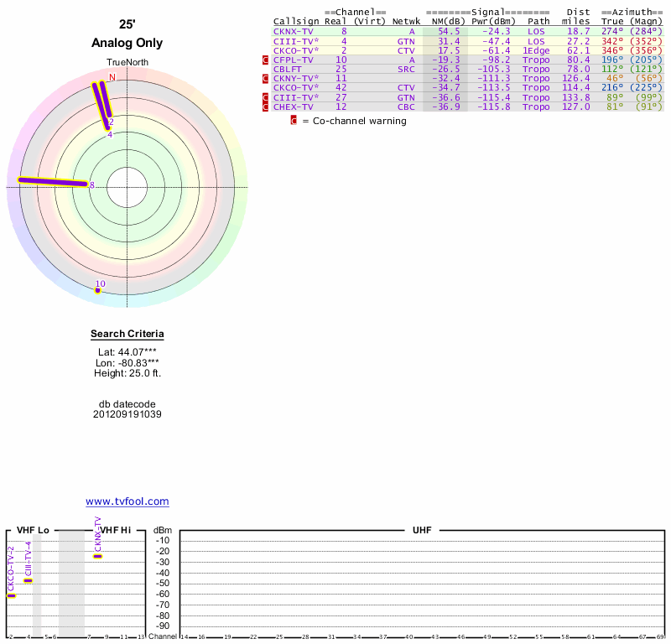
Task: Click the co-channel warning icon beside CIII-TV channel 27
Action: [266, 97]
